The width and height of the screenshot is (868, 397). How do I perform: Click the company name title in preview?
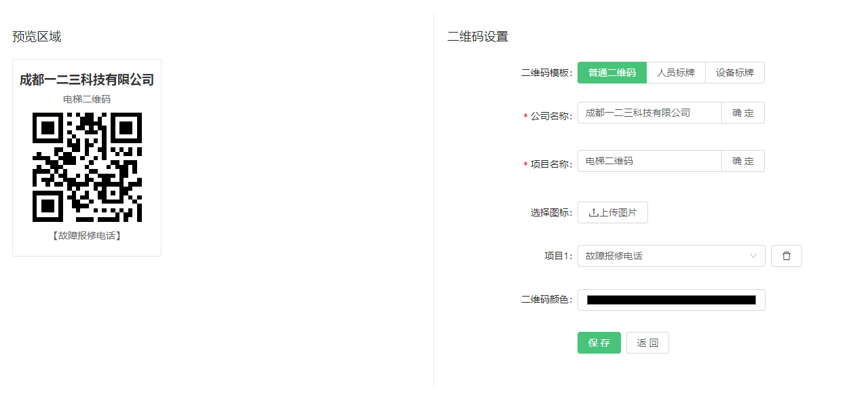click(87, 80)
